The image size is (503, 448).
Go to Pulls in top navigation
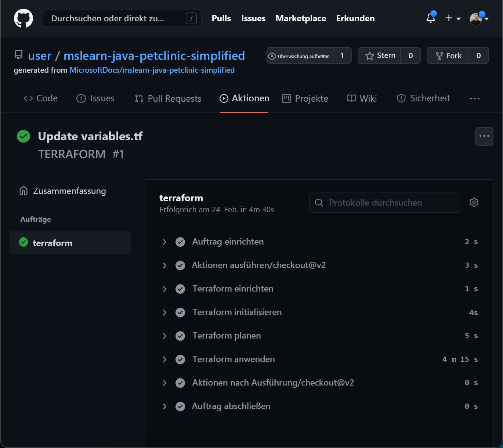click(221, 18)
